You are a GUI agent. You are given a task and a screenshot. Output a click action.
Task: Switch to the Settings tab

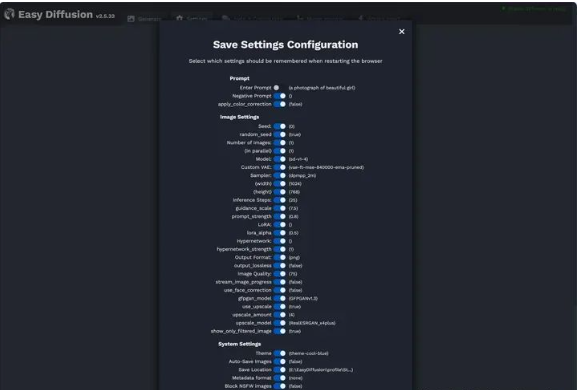[192, 18]
